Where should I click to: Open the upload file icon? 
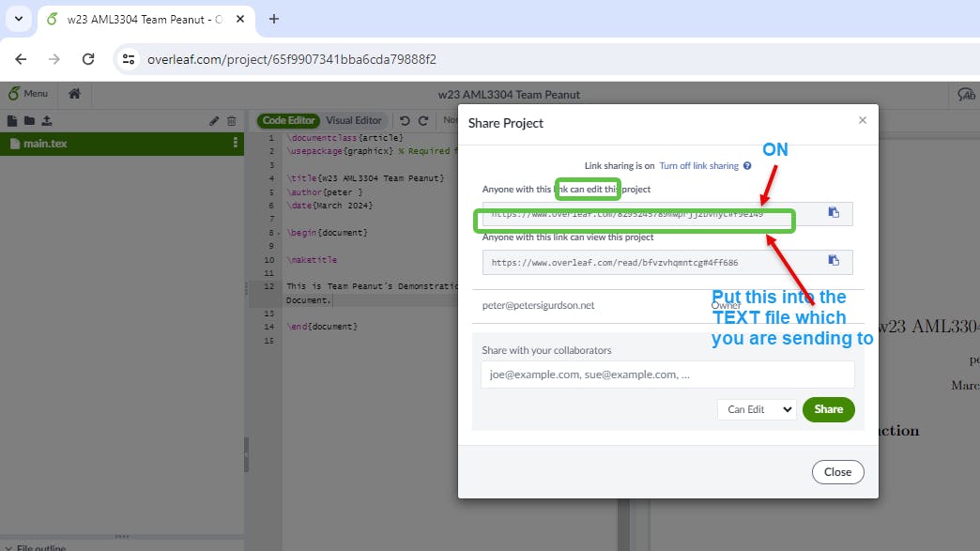click(47, 120)
